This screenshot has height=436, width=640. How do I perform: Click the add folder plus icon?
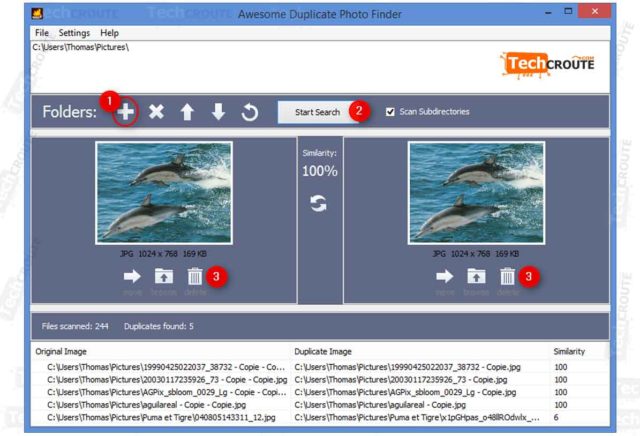[126, 111]
